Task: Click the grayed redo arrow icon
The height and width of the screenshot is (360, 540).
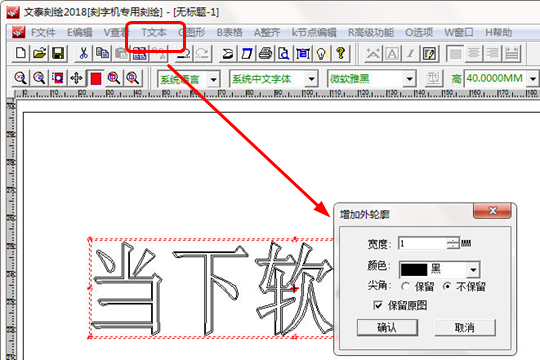Action: coord(202,53)
